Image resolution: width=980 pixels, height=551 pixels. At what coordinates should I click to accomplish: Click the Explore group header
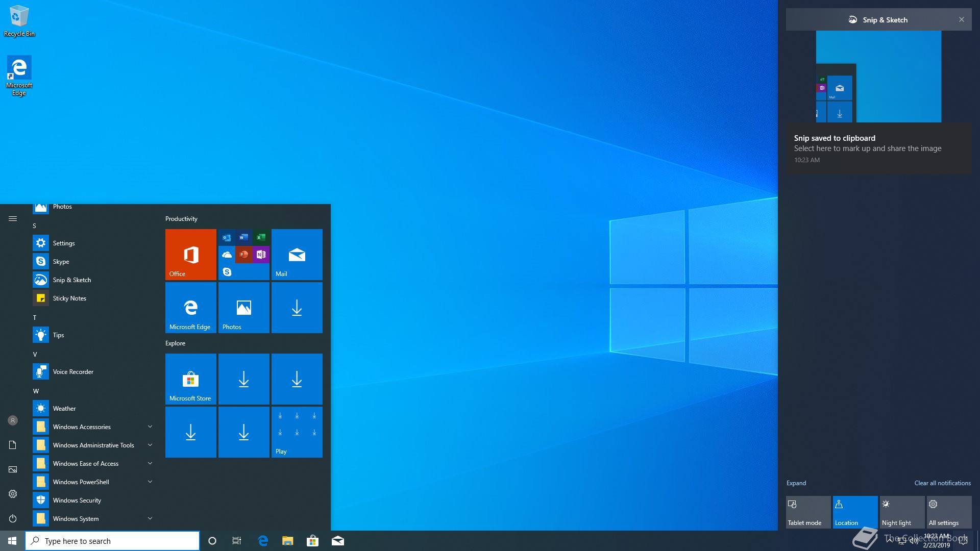[x=175, y=343]
